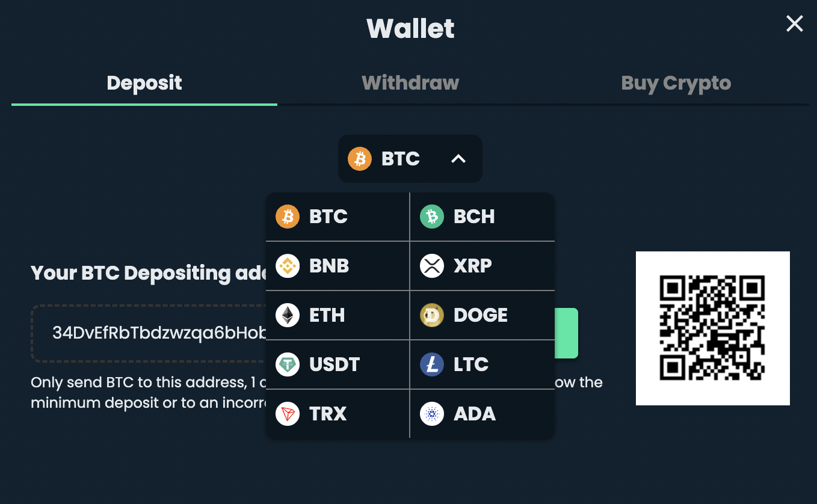This screenshot has height=504, width=817.
Task: Select the BNB Binance coin icon
Action: point(288,266)
